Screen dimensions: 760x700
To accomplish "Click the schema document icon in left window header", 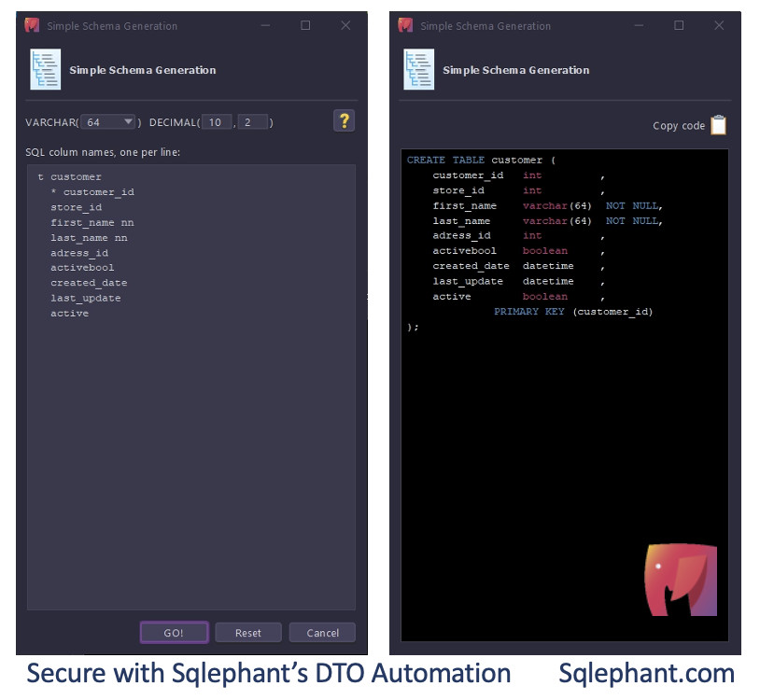I will [45, 69].
